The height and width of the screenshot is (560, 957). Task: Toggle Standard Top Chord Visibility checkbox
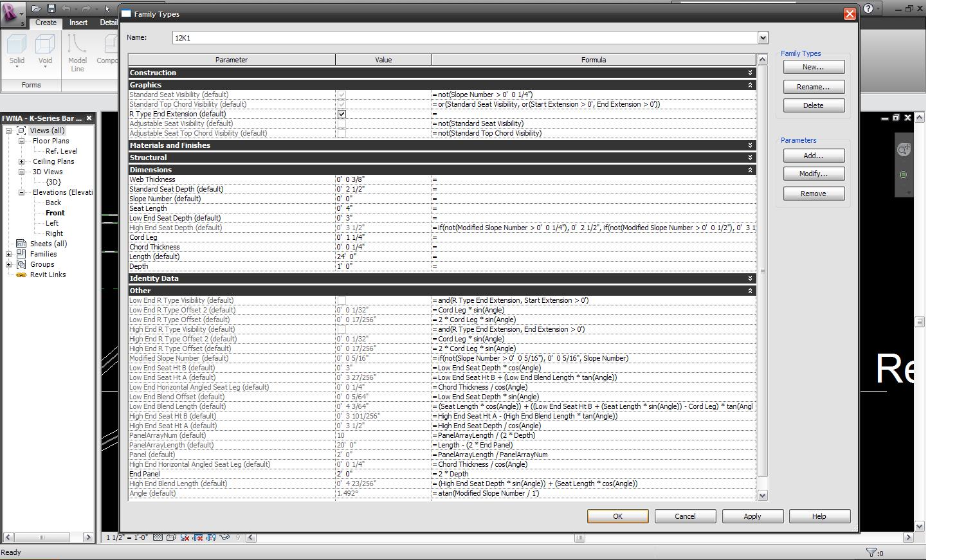[x=342, y=104]
